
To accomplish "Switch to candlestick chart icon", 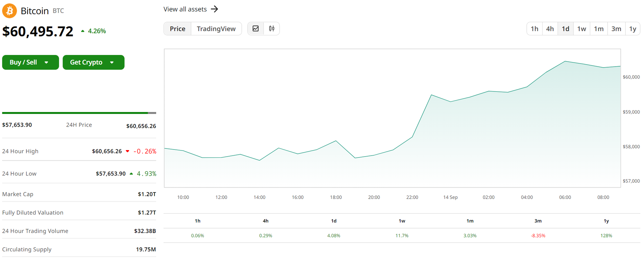I will click(271, 29).
